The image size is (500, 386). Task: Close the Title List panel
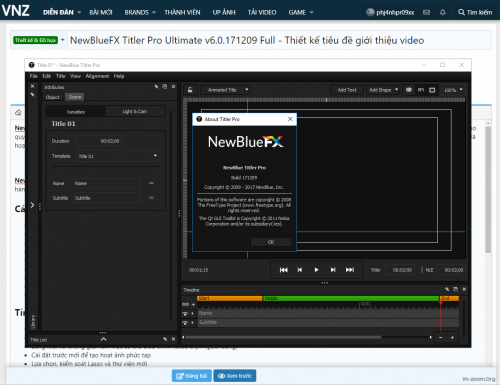coord(173,339)
